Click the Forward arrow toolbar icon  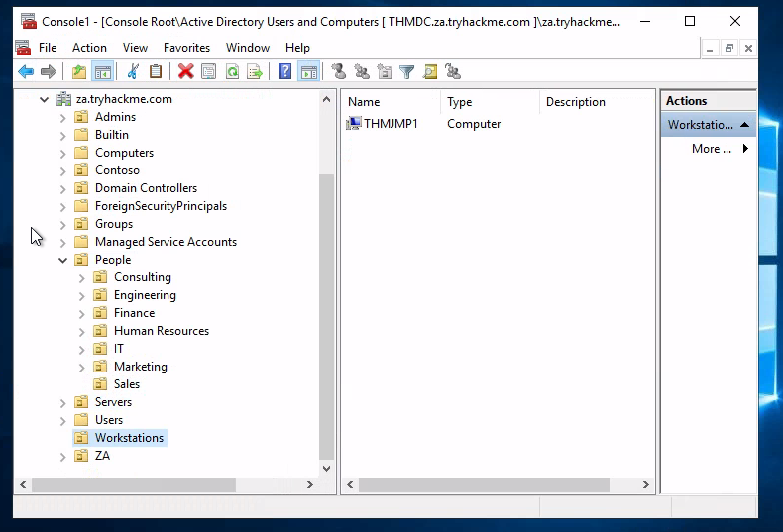[x=49, y=72]
